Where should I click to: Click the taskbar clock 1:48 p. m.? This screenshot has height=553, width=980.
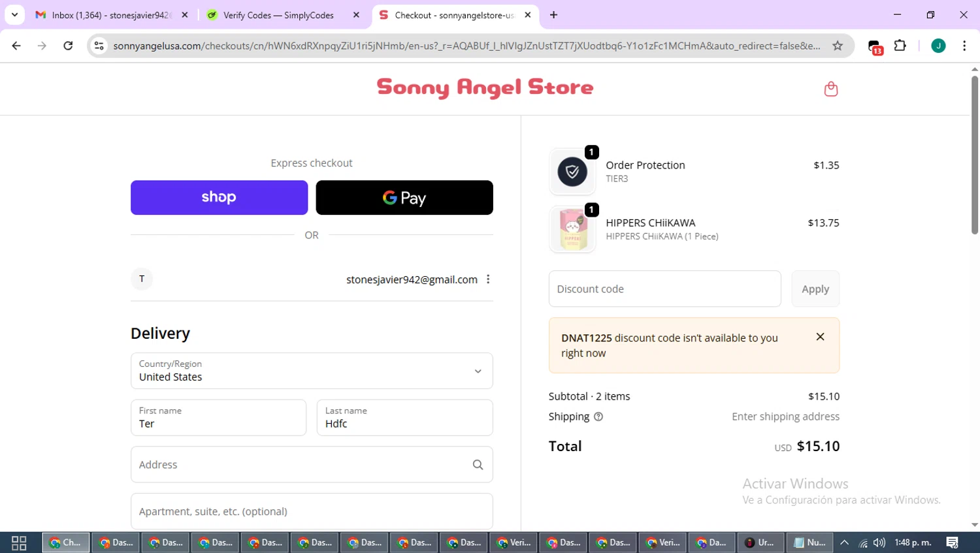coord(913,543)
